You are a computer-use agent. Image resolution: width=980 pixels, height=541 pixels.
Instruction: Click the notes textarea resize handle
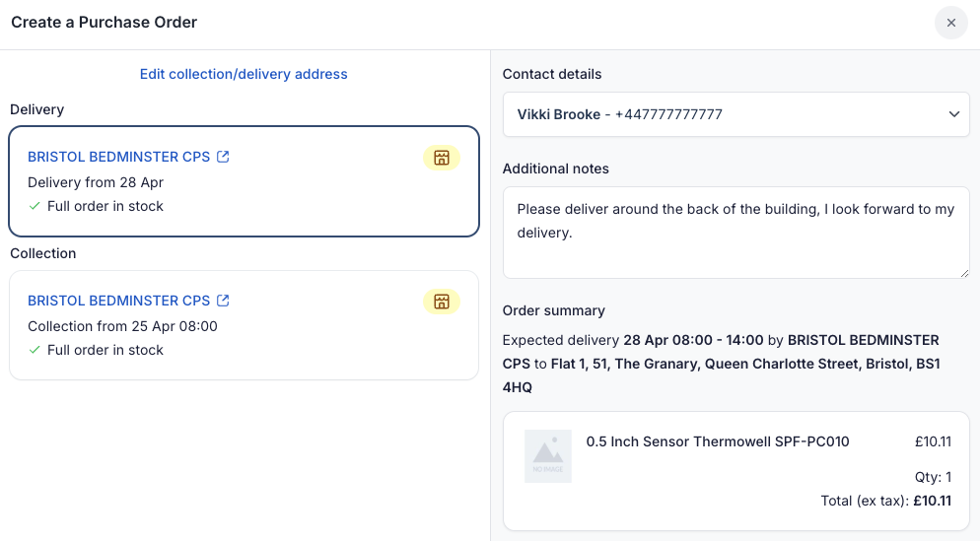(x=963, y=272)
